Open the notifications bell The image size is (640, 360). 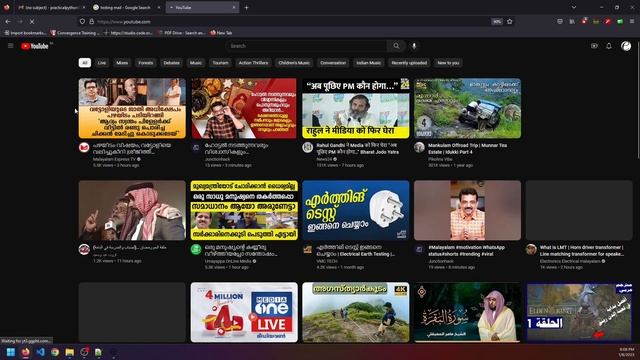click(609, 46)
